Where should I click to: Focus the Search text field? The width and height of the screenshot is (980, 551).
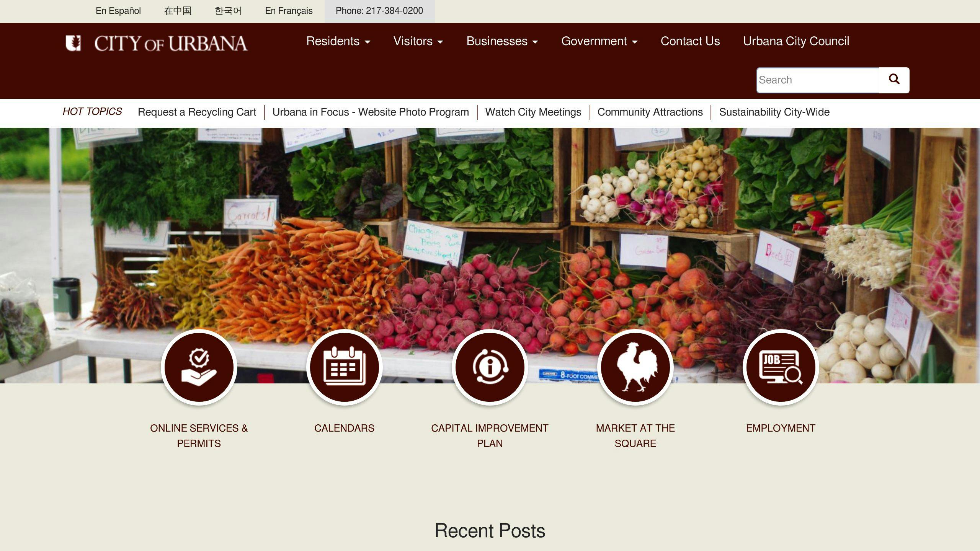(818, 80)
